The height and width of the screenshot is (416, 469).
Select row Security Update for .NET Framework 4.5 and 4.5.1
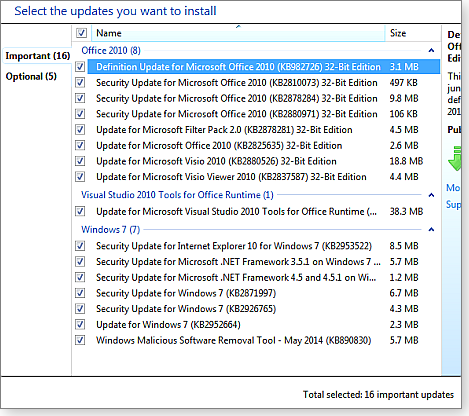pyautogui.click(x=264, y=277)
